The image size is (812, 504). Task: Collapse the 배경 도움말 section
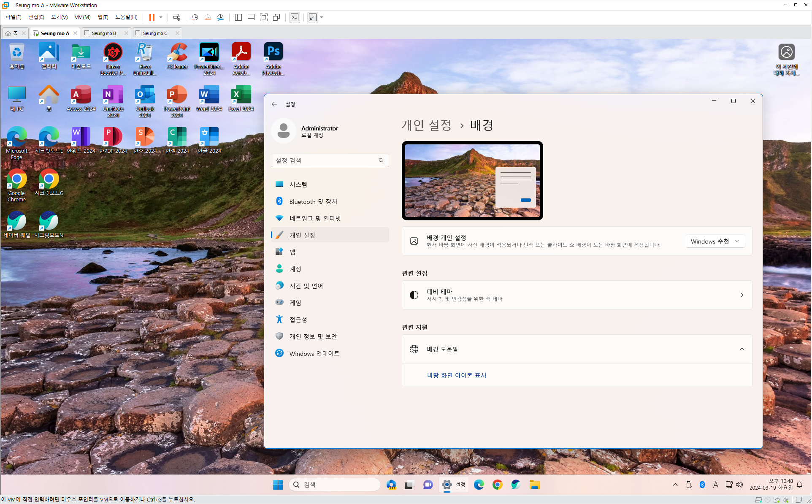[x=742, y=349]
